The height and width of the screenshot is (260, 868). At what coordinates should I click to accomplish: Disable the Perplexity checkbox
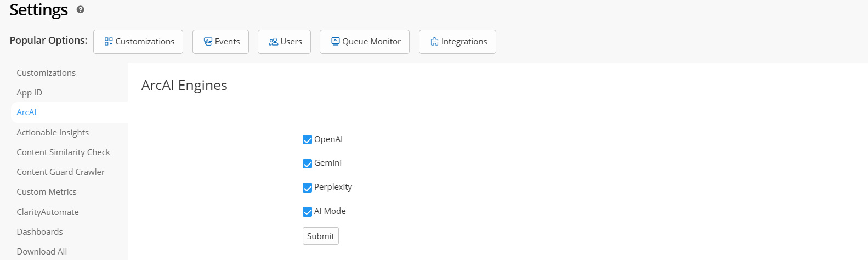pos(308,188)
